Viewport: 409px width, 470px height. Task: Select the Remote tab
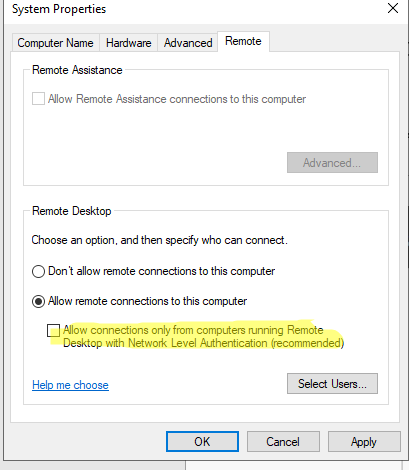click(x=243, y=41)
